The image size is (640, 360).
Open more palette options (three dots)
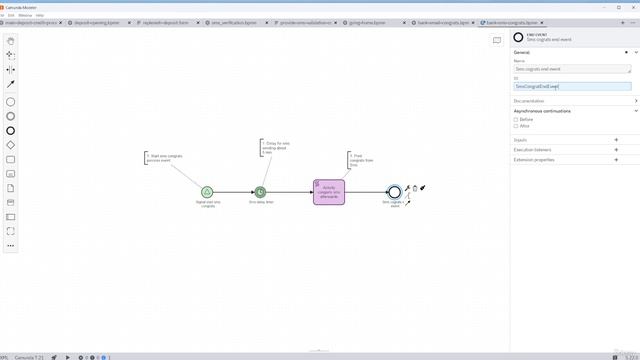pos(11,246)
